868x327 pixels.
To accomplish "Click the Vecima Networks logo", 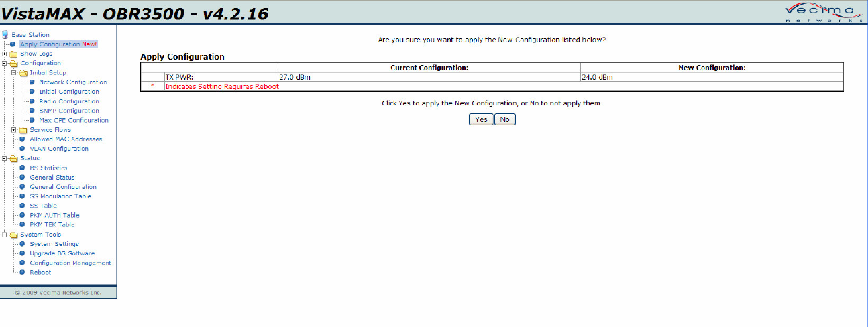I will click(x=823, y=13).
